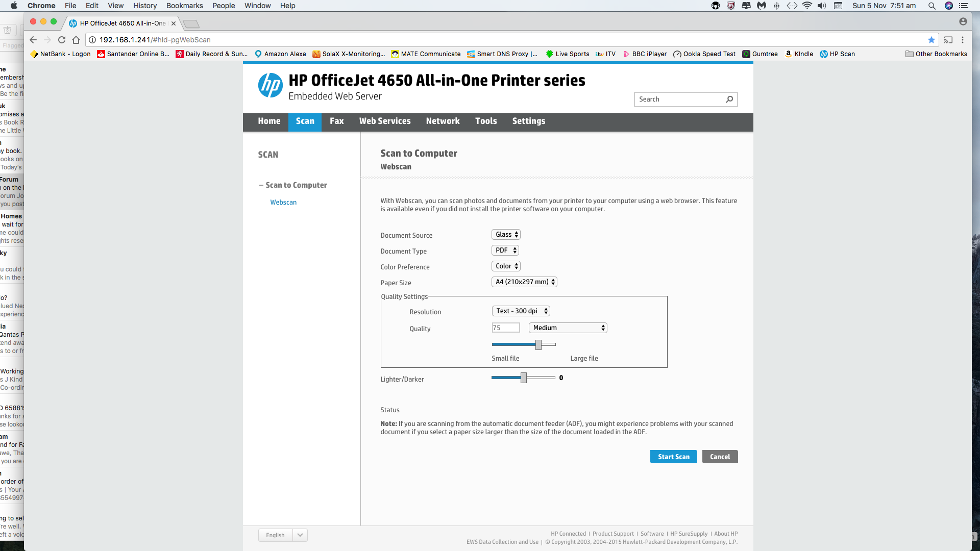Click the Lighter/Darker slider handle
This screenshot has height=551, width=980.
(524, 378)
